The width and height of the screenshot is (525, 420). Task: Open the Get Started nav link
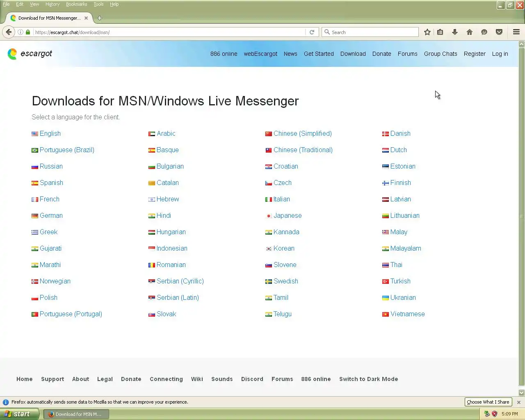click(319, 54)
